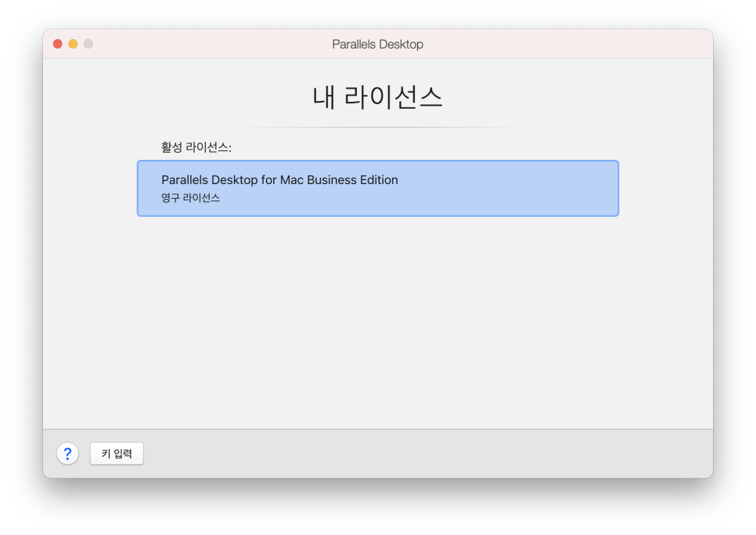Viewport: 756px width, 535px height.
Task: Open help with the question mark button
Action: tap(67, 454)
